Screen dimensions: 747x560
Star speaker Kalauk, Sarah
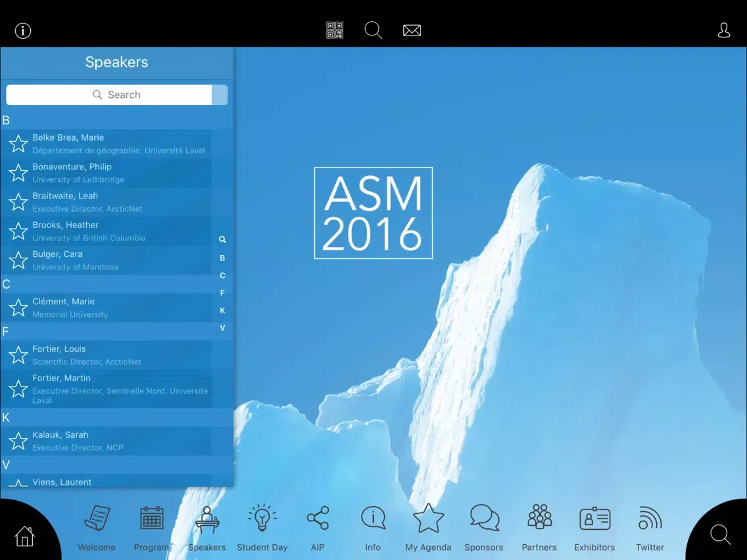click(18, 441)
